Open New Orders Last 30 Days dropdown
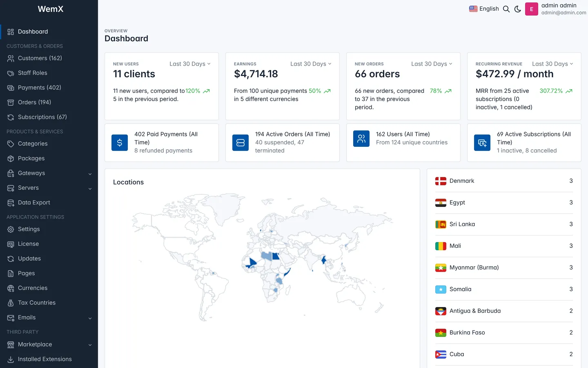The width and height of the screenshot is (588, 368). click(x=432, y=64)
